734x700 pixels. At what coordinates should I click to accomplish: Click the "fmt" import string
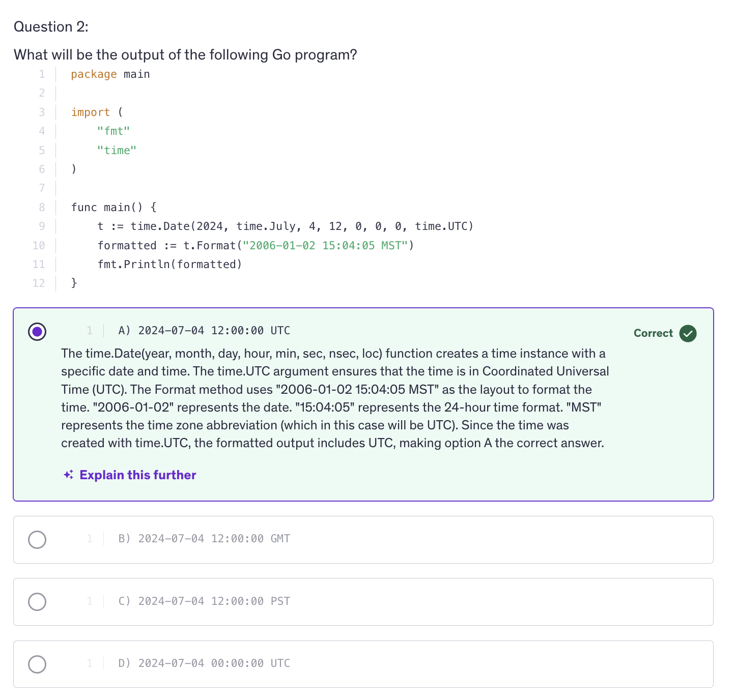pyautogui.click(x=114, y=131)
